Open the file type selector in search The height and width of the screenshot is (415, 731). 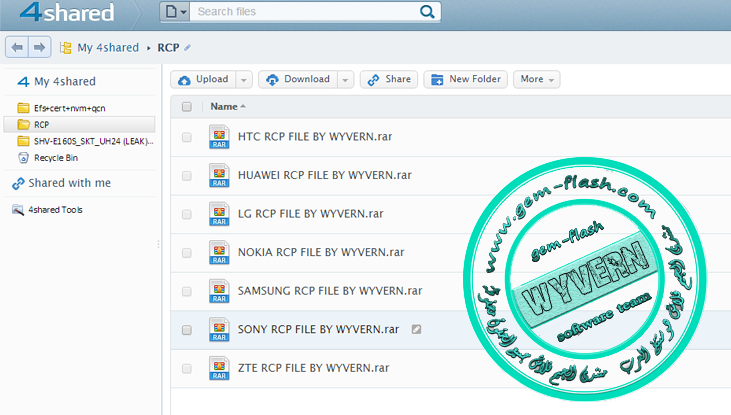click(175, 12)
